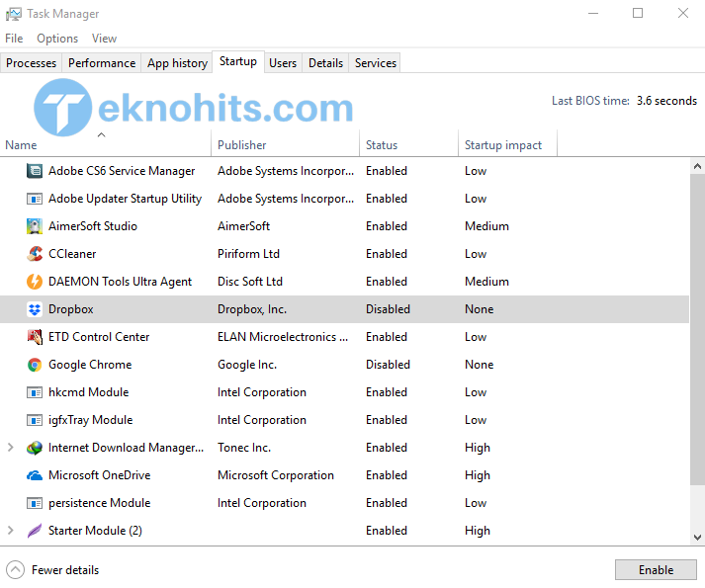Switch to the Services tab

point(376,63)
